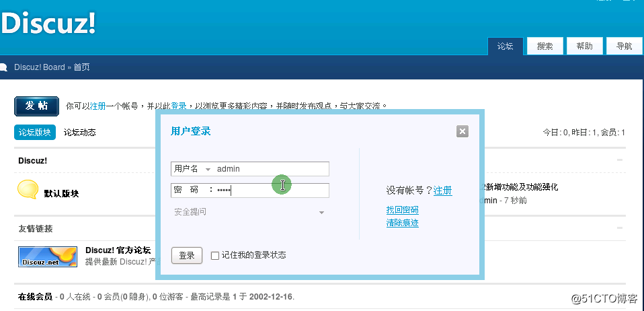The image size is (644, 311).
Task: Switch to the 论坛 nav tab
Action: pos(505,46)
